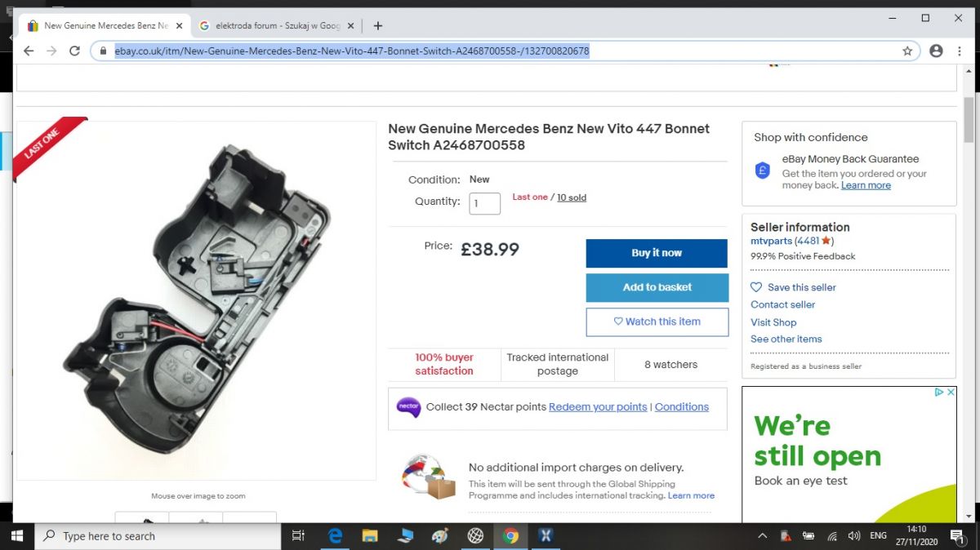Go back with the back arrow

point(29,51)
